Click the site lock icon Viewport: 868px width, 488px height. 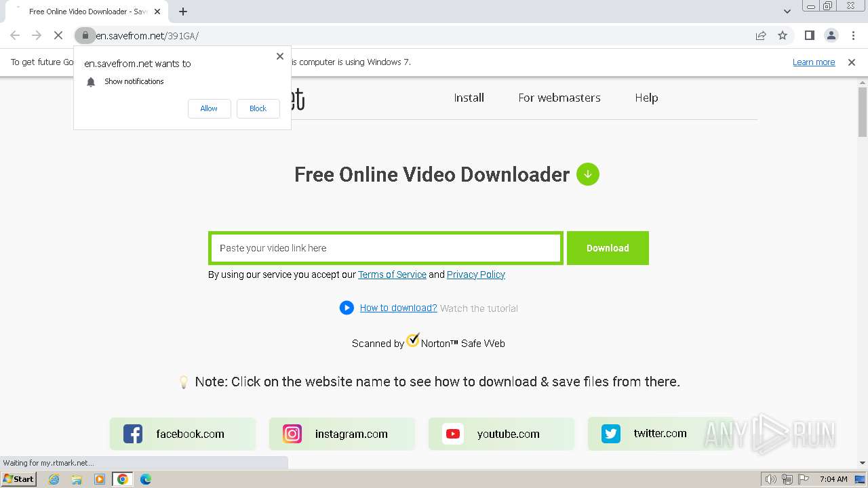pos(85,35)
